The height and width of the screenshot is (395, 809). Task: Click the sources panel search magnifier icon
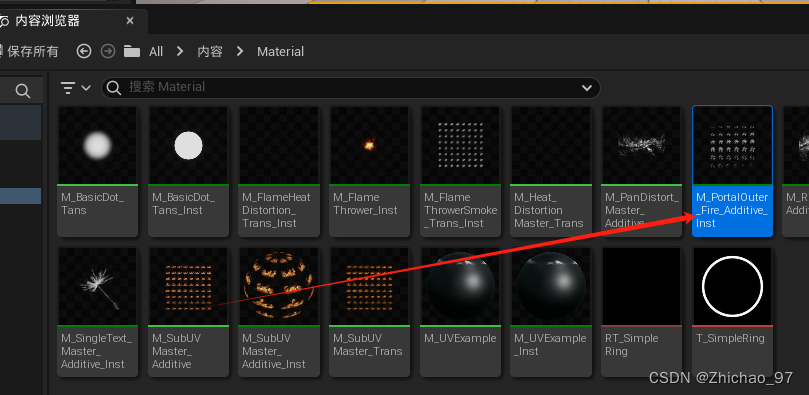[22, 91]
